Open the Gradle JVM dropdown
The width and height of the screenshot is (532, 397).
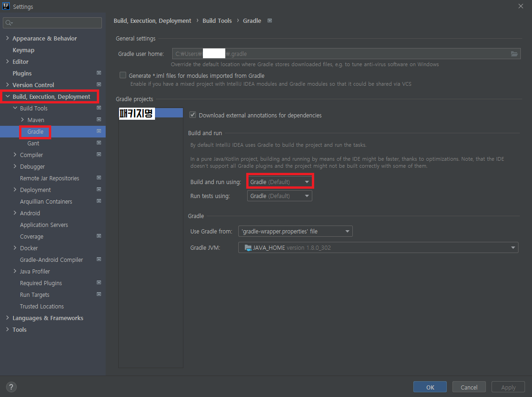coord(378,247)
